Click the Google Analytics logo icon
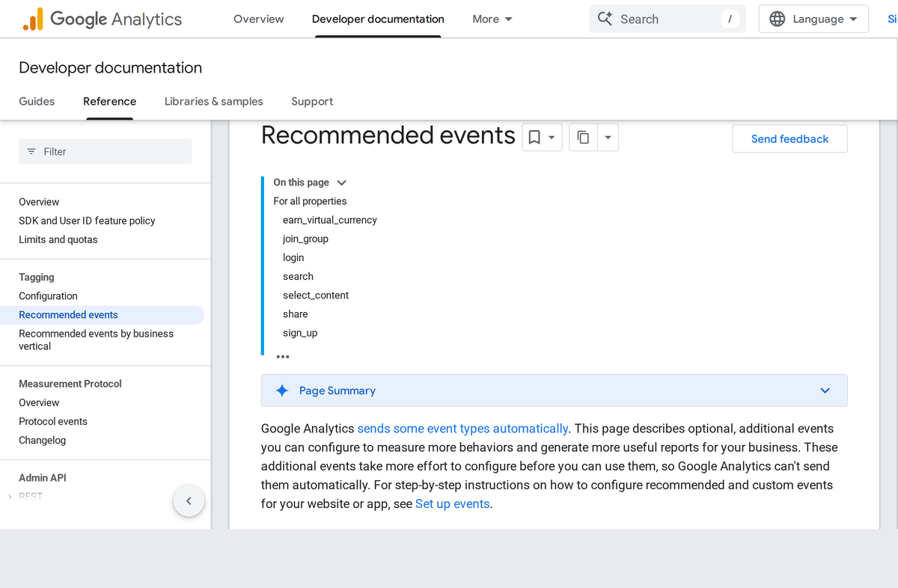898x588 pixels. (x=33, y=19)
